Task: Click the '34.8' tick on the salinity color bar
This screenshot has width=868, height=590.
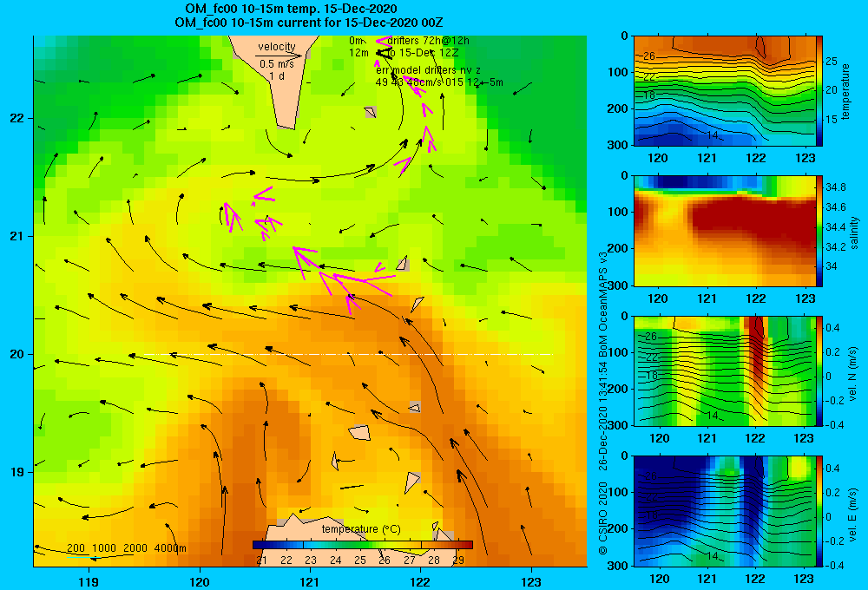Action: coord(836,187)
